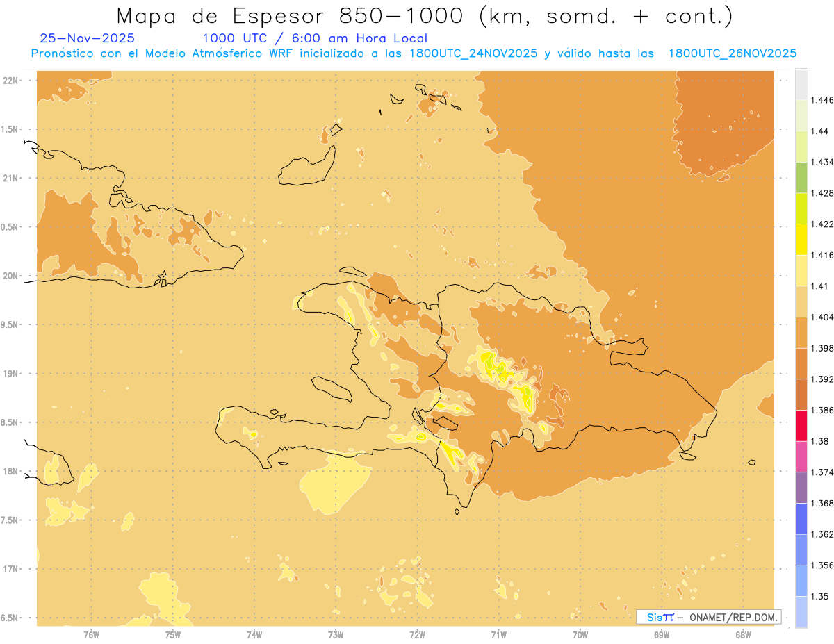Select the legend label 1.428
This screenshot has width=834, height=644.
(x=821, y=192)
